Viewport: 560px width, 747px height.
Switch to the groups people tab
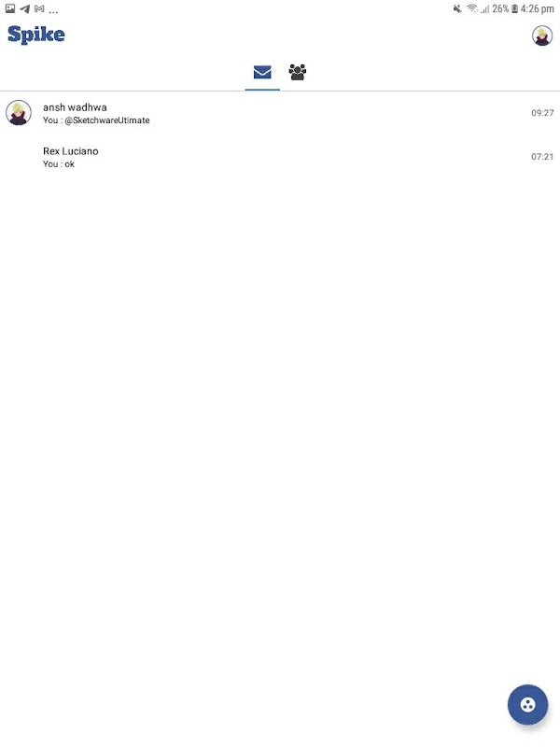click(x=298, y=73)
